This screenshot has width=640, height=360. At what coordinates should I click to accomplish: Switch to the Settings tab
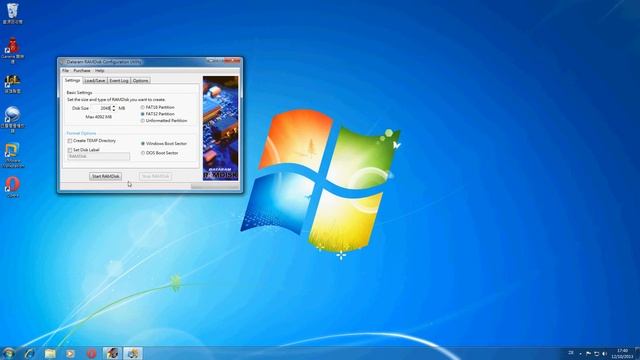(x=72, y=80)
